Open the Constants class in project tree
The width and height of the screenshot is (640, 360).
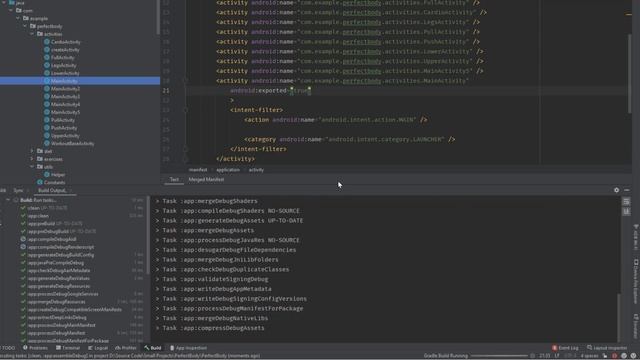54,182
